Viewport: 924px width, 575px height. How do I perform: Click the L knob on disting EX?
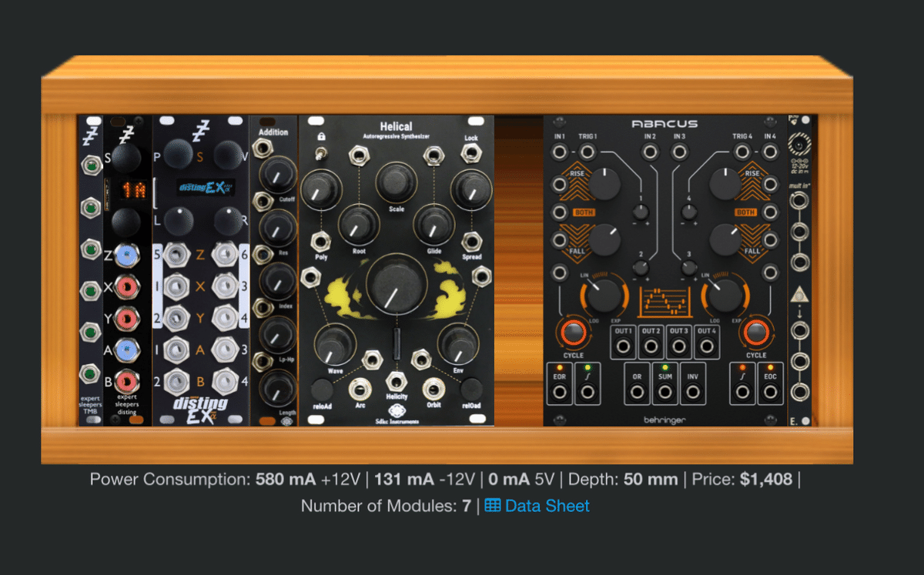click(180, 221)
